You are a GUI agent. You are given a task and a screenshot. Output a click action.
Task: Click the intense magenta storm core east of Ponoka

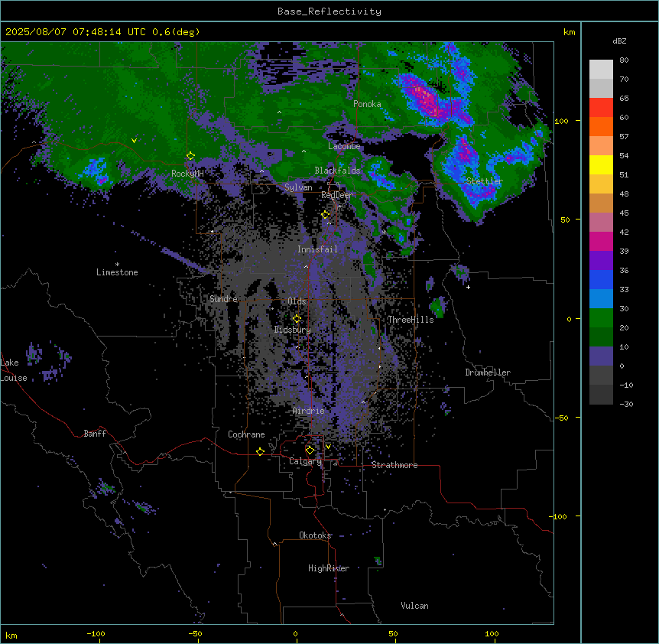(425, 100)
